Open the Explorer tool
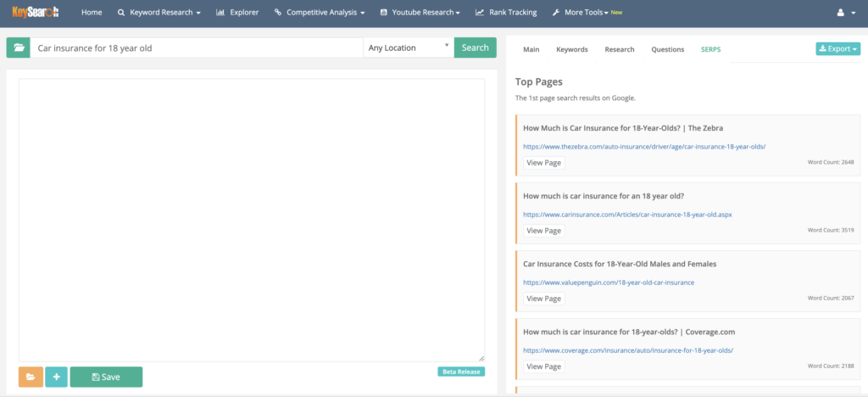The height and width of the screenshot is (397, 868). (237, 12)
